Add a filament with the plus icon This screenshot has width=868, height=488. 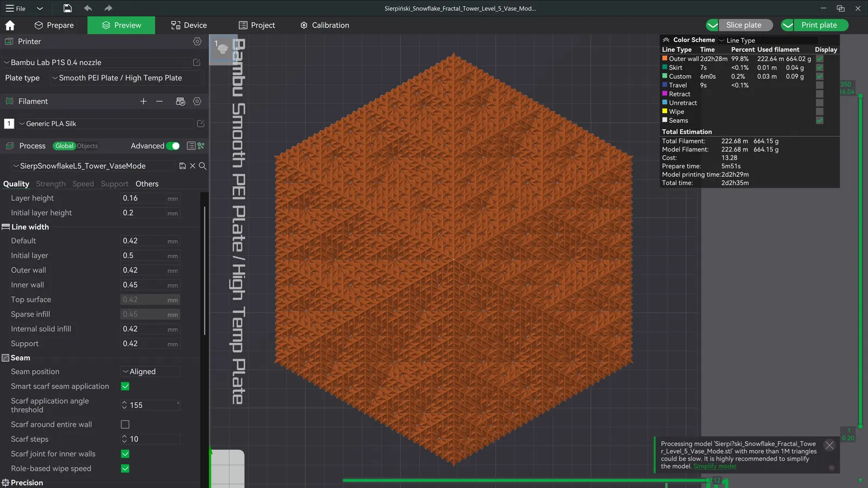pyautogui.click(x=143, y=101)
